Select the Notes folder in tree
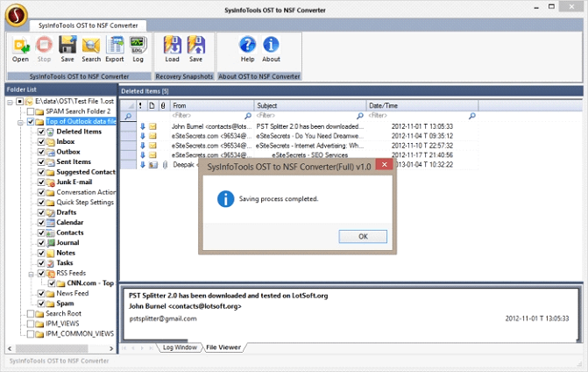 [x=66, y=253]
